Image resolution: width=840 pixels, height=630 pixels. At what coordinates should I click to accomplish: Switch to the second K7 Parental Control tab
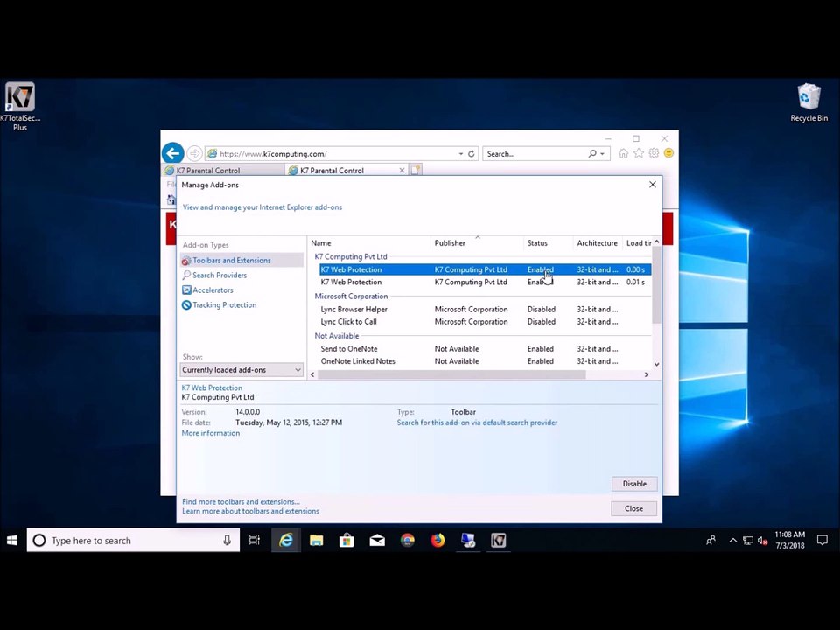(346, 171)
